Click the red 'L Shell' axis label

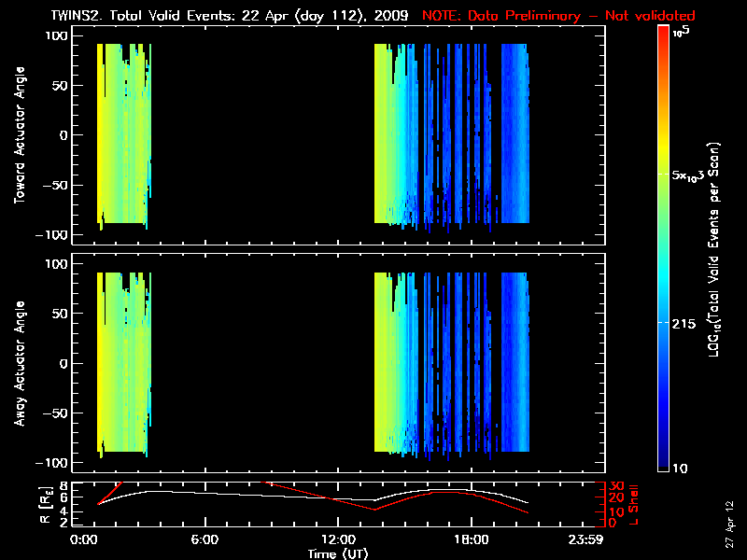(634, 503)
